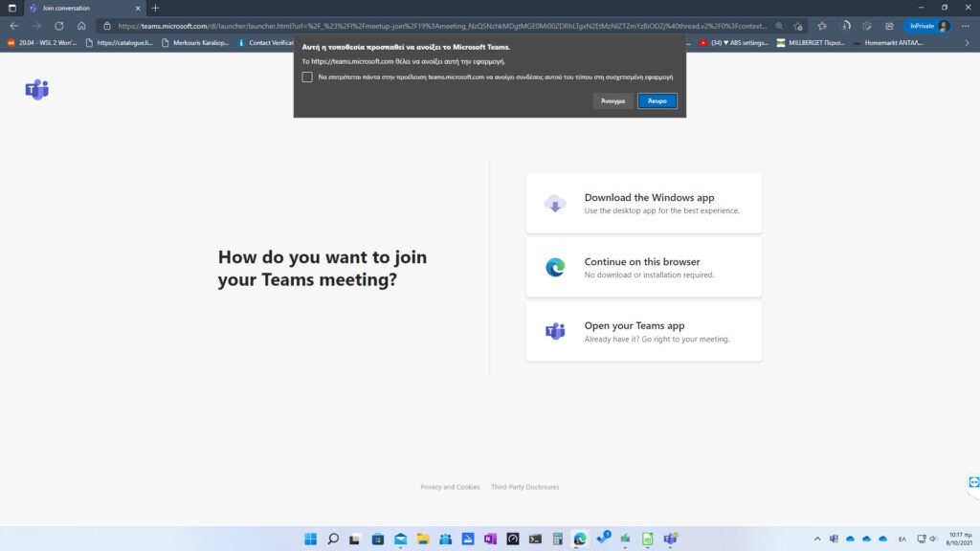This screenshot has height=551, width=980.
Task: Show hidden system tray icons
Action: coord(817,539)
